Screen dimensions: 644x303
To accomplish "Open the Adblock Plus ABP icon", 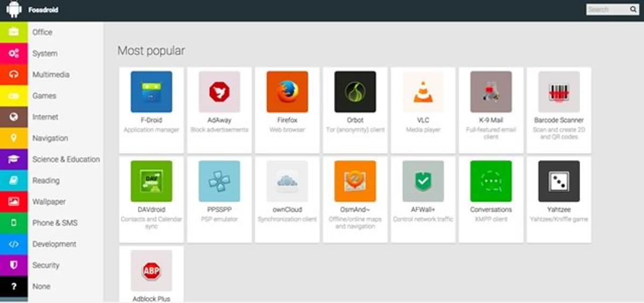I will [151, 270].
